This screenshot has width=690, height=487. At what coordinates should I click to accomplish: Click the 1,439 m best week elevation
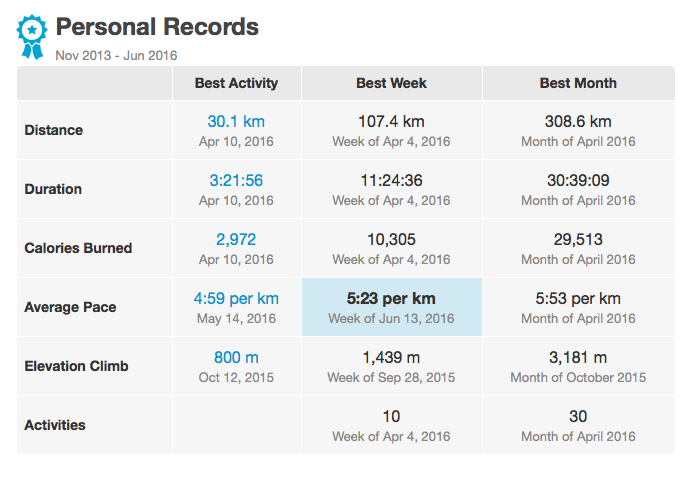coord(391,358)
